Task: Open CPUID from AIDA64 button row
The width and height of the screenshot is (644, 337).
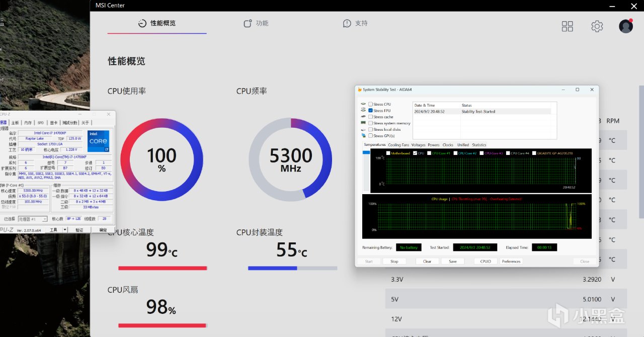Action: point(486,262)
